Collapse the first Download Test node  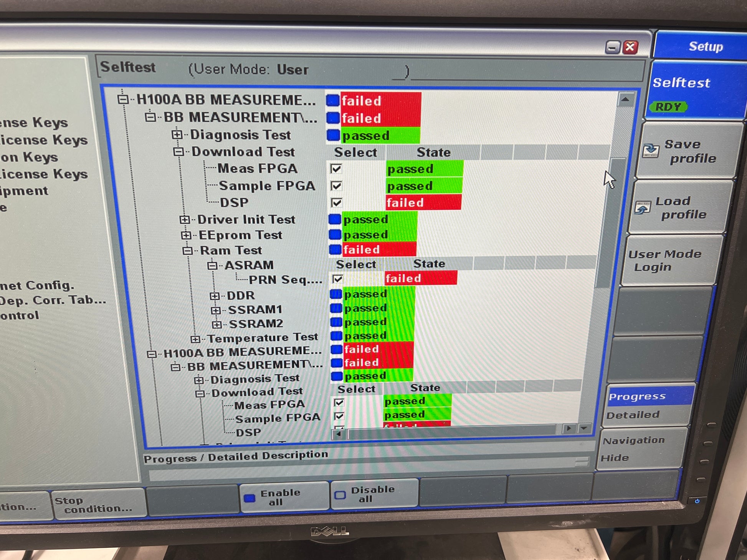point(178,152)
